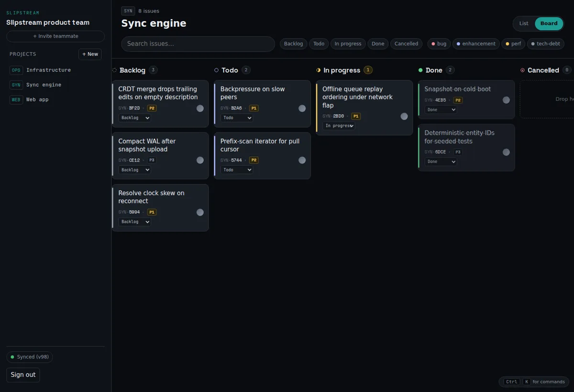Click the P2 badge on Prefix-scan iterator card
The width and height of the screenshot is (574, 392).
(254, 160)
